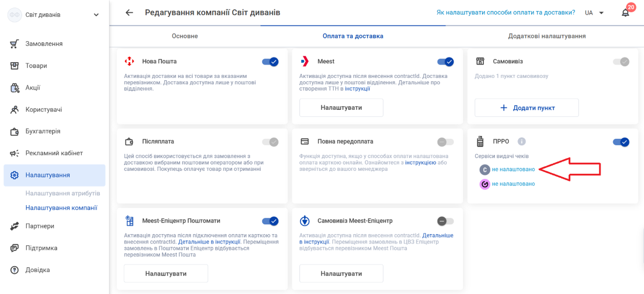
Task: Select Налаштування атрибутів in sidebar submenu
Action: coord(63,193)
